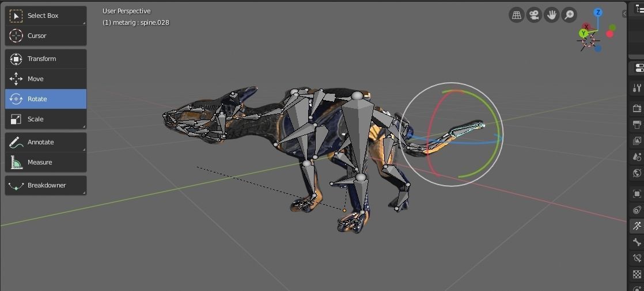This screenshot has width=644, height=291.
Task: Toggle the camera view icon
Action: [534, 15]
